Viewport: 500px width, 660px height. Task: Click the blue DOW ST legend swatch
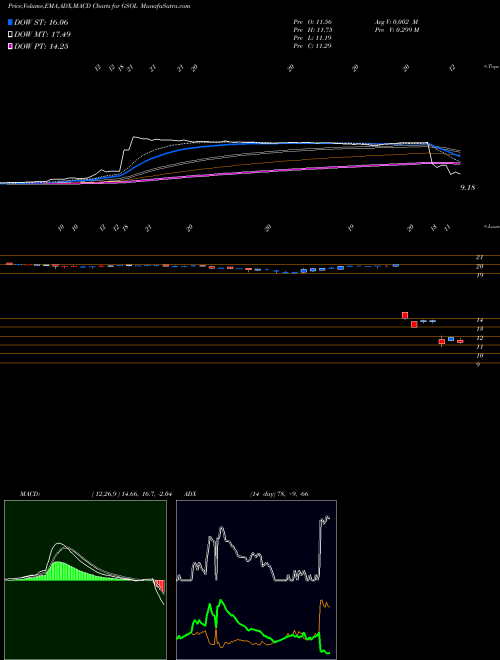click(10, 23)
